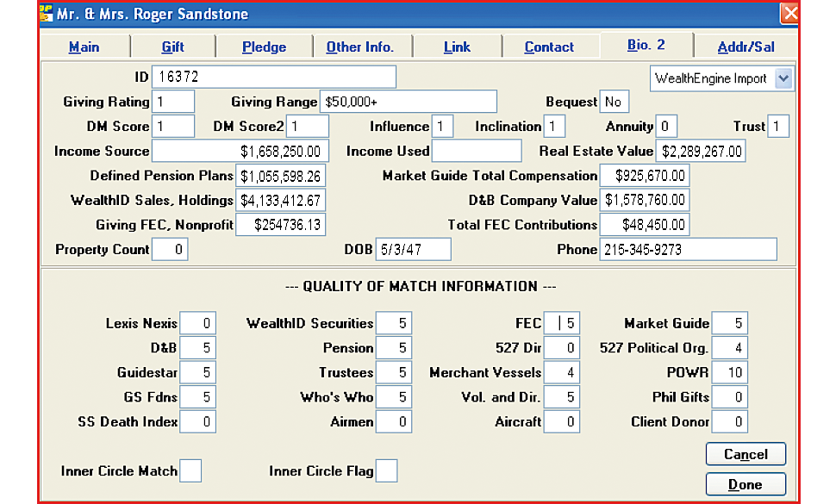
Task: Select the Bio. 2 tab
Action: coord(646,45)
